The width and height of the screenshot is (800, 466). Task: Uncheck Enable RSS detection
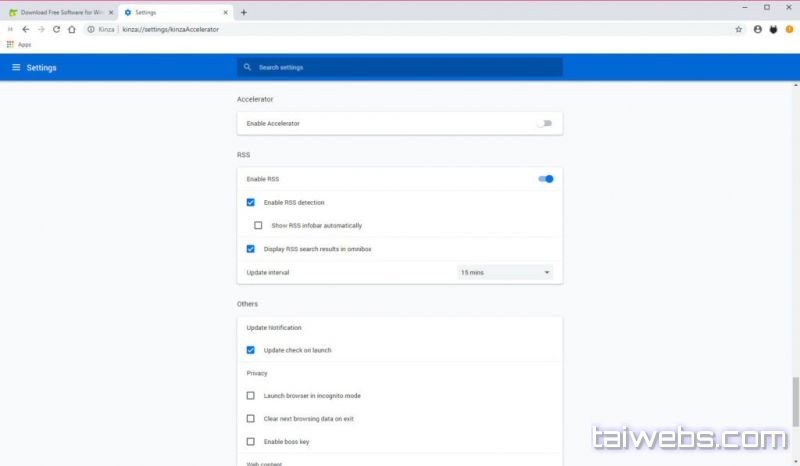251,202
